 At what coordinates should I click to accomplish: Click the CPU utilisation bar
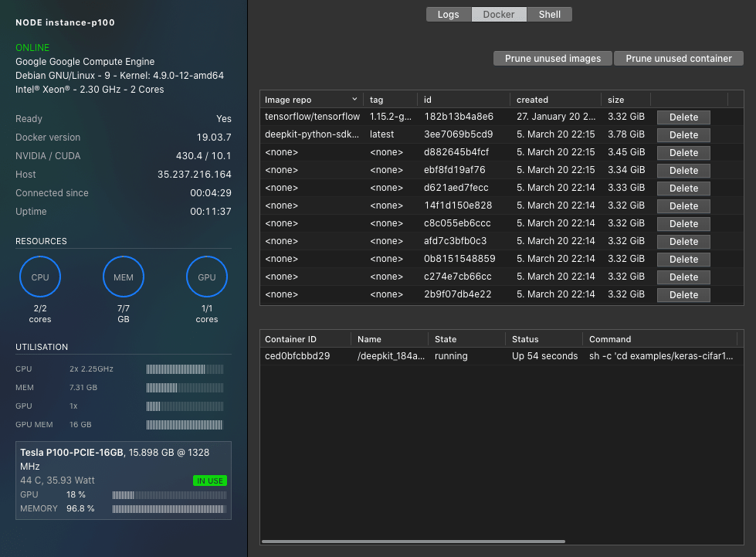[185, 369]
